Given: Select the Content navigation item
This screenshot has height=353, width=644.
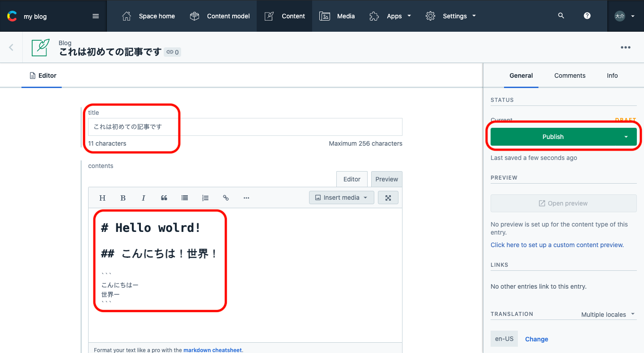Looking at the screenshot, I should point(284,16).
